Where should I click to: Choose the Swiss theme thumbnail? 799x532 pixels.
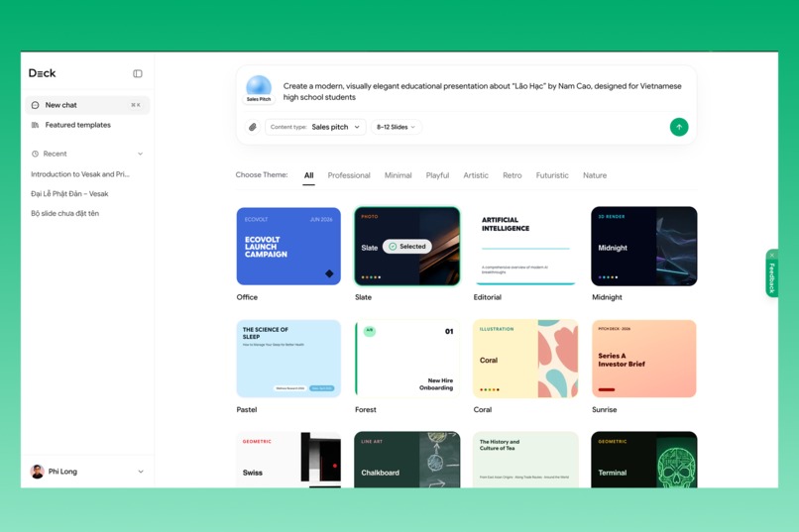click(288, 460)
